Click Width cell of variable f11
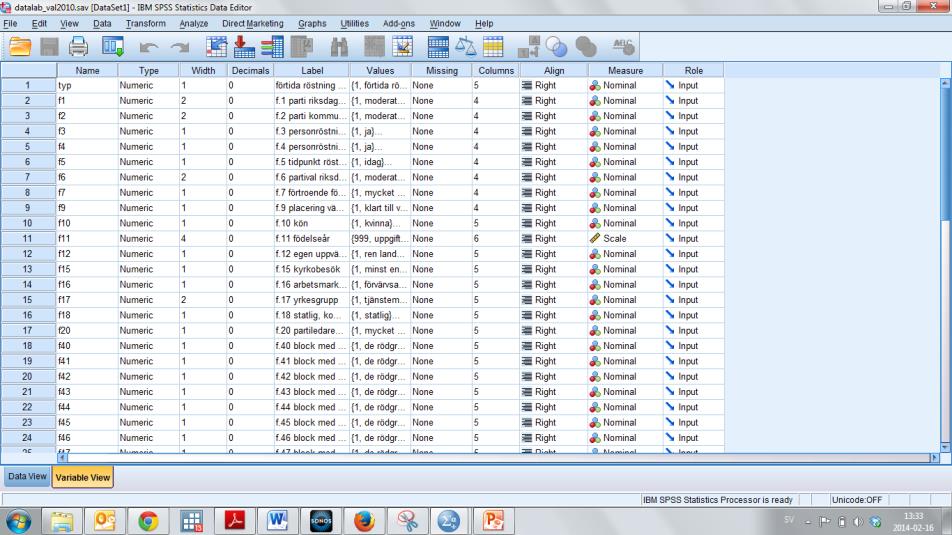This screenshot has width=952, height=535. (x=203, y=239)
